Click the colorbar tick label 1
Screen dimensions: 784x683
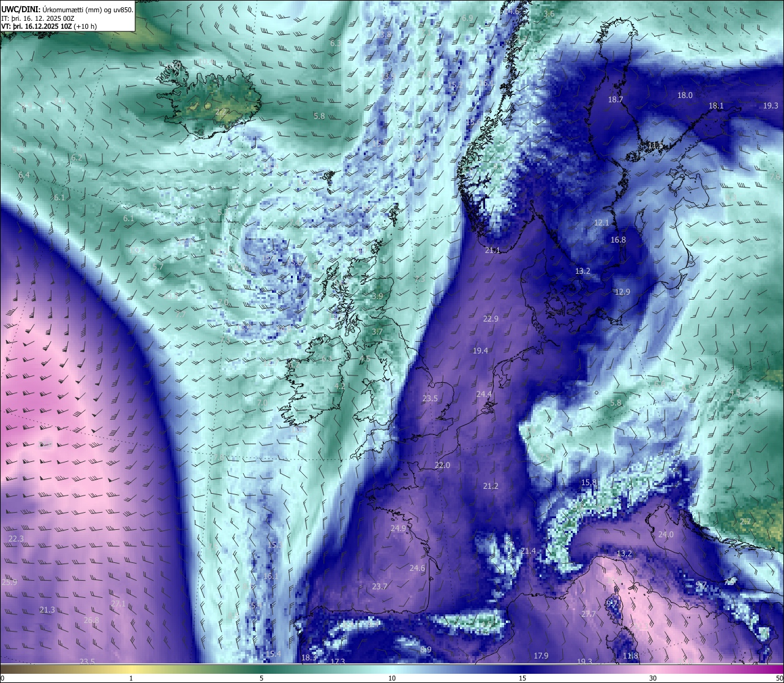click(x=131, y=678)
